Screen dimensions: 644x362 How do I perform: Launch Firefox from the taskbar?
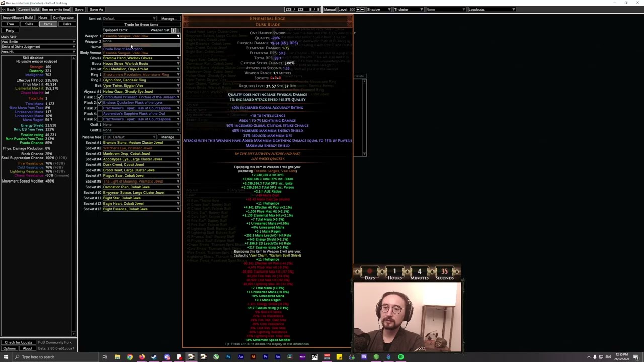[142, 357]
